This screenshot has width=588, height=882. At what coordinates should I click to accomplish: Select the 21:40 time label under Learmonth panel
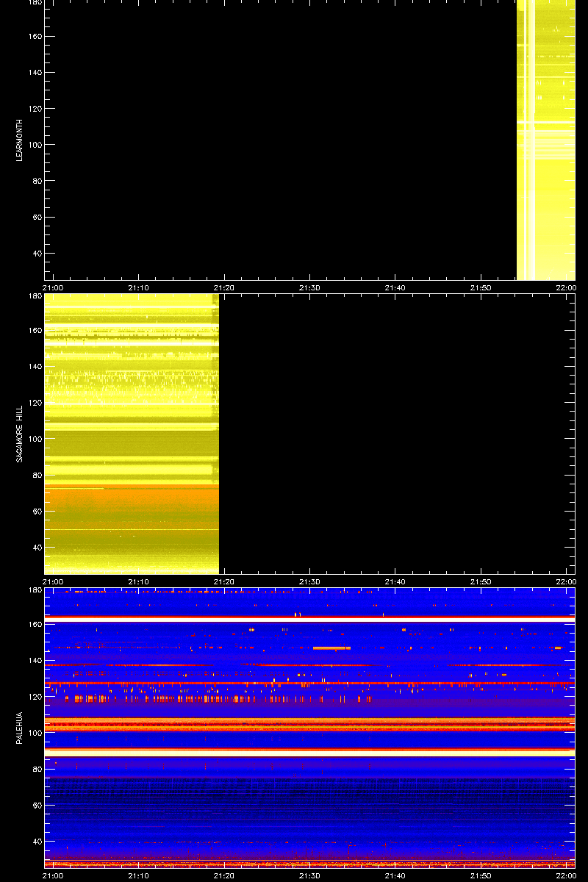[395, 287]
